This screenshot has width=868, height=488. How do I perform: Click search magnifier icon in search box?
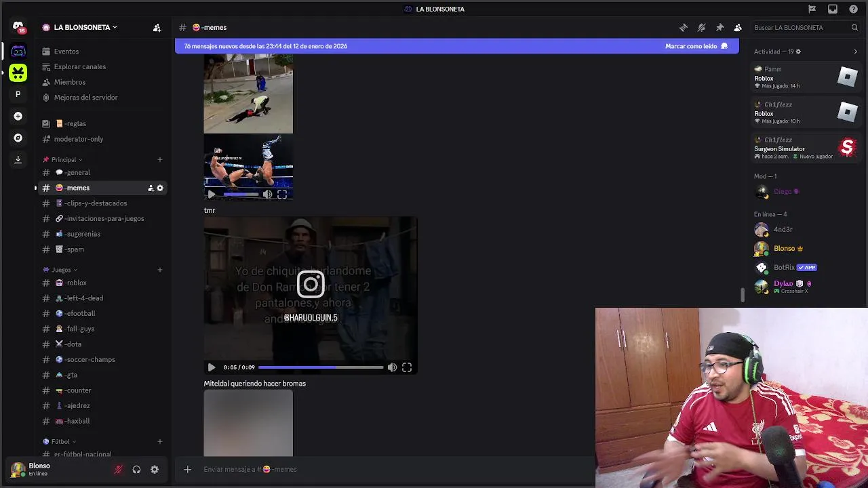coord(854,28)
